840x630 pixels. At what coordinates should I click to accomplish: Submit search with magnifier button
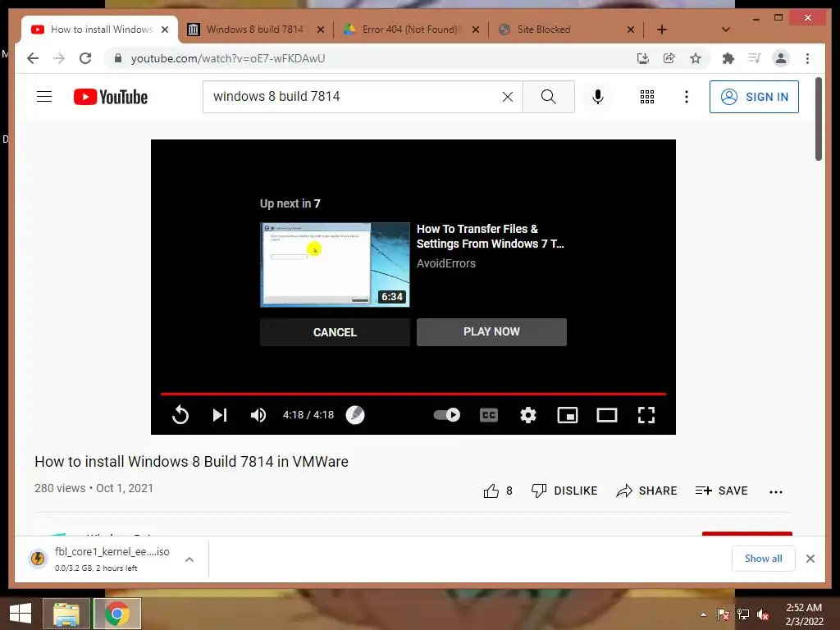coord(549,97)
